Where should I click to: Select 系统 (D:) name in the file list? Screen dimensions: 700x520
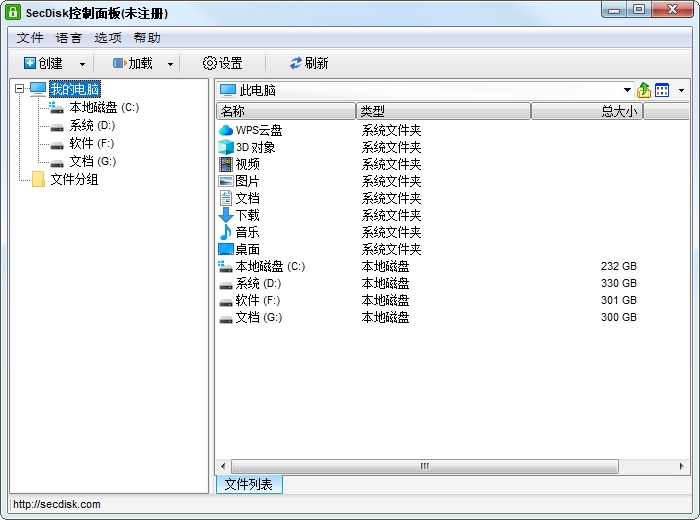click(x=258, y=283)
